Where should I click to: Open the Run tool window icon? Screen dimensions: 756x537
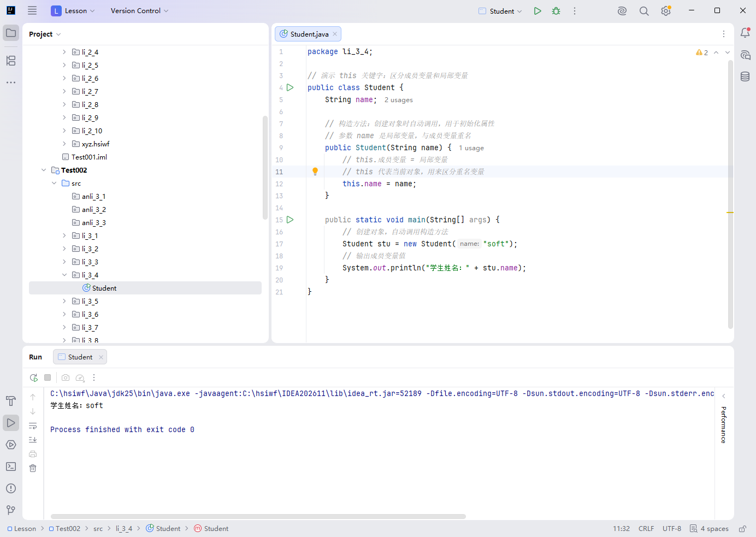[11, 423]
